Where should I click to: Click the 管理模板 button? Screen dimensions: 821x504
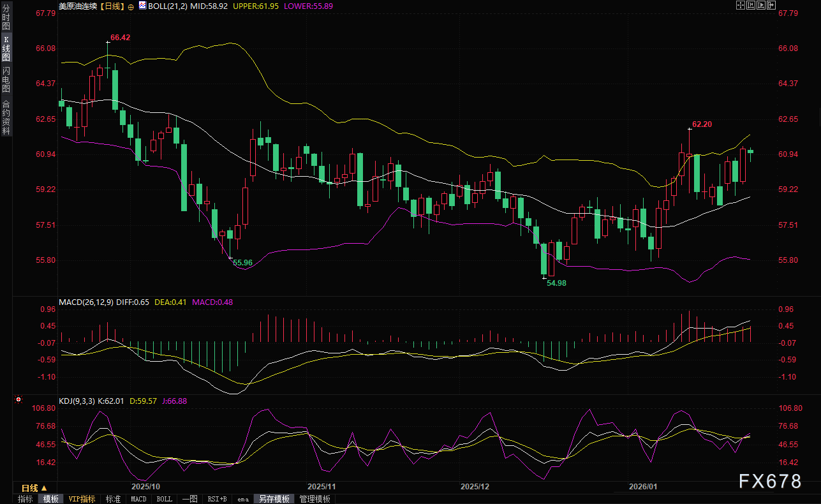tap(314, 499)
